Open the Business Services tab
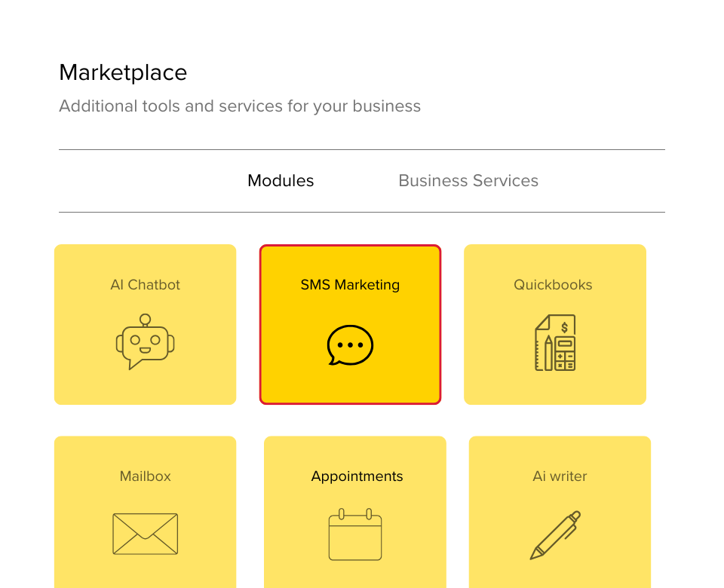The width and height of the screenshot is (724, 588). pyautogui.click(x=468, y=180)
